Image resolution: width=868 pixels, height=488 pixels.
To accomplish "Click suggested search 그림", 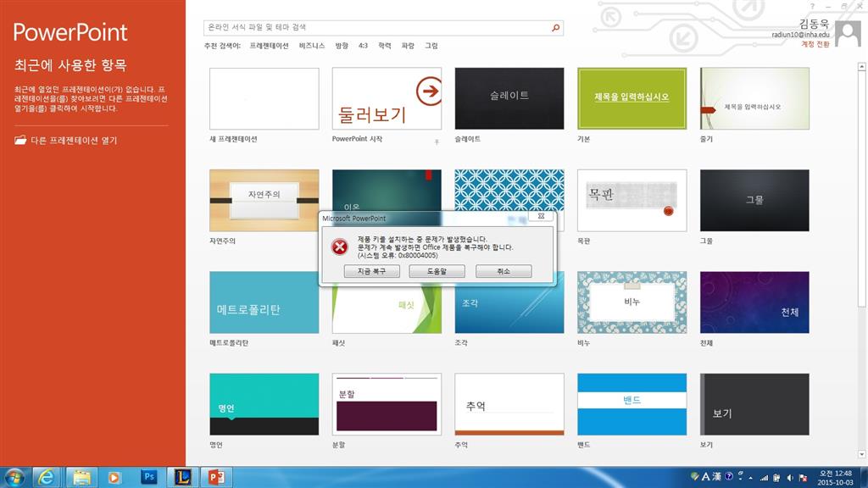I will click(x=431, y=46).
